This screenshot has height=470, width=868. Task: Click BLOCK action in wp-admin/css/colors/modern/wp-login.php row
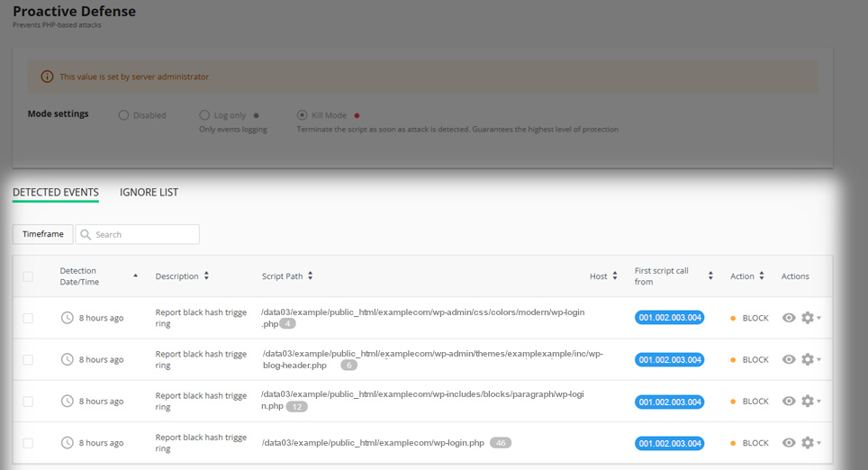click(x=750, y=318)
